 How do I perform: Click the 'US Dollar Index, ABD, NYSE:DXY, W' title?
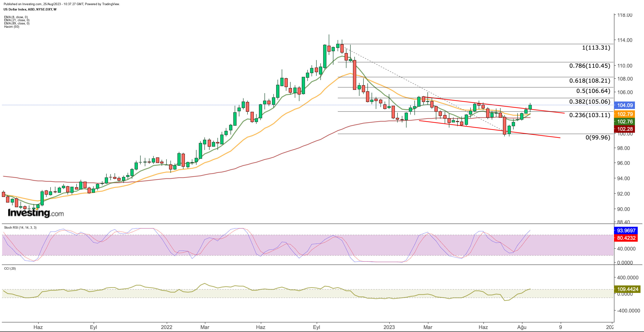coord(30,10)
